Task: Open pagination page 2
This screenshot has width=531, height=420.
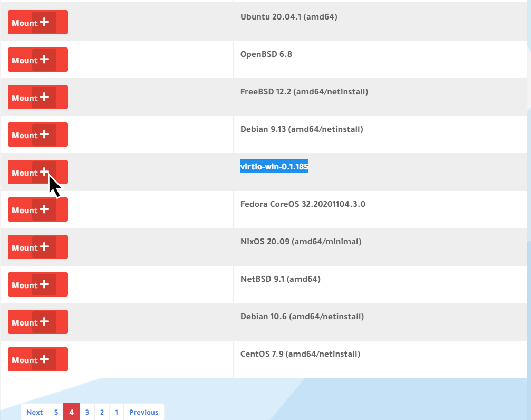Action: pos(102,412)
